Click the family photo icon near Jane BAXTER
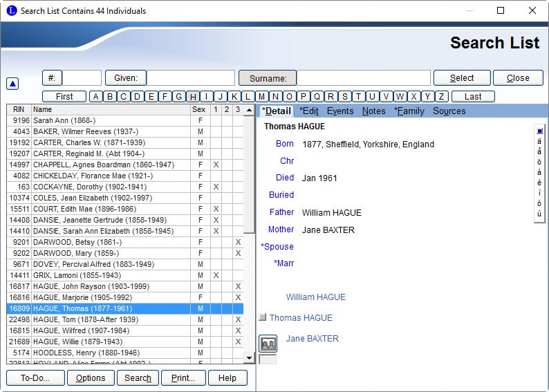 click(268, 344)
